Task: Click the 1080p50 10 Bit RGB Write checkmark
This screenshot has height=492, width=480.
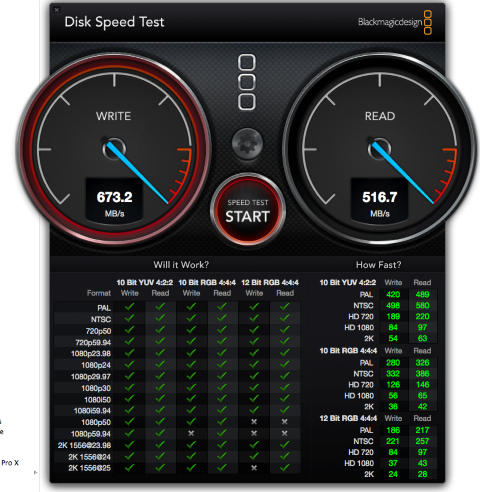Action: (191, 421)
